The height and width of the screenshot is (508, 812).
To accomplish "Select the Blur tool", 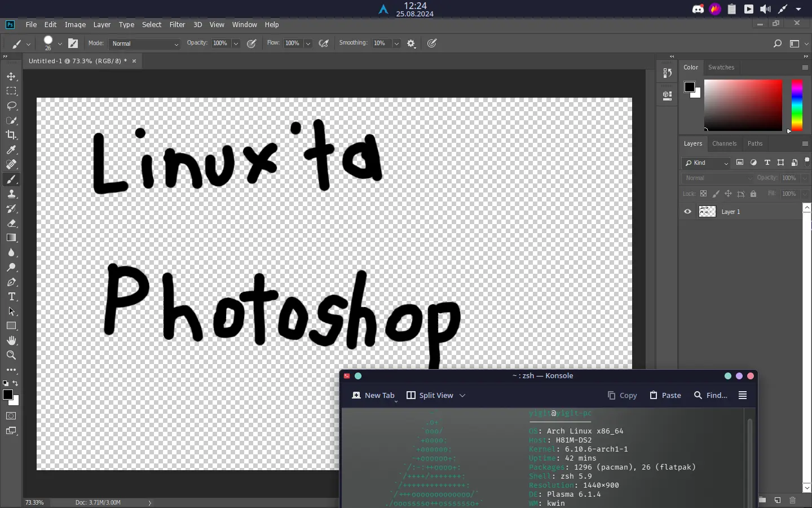I will (x=11, y=252).
